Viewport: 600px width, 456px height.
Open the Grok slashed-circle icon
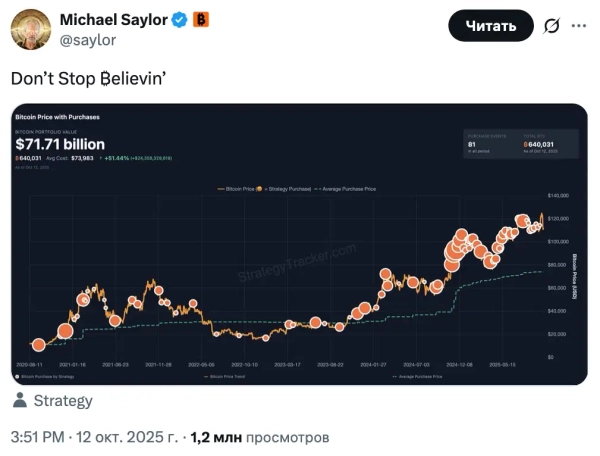[x=578, y=25]
